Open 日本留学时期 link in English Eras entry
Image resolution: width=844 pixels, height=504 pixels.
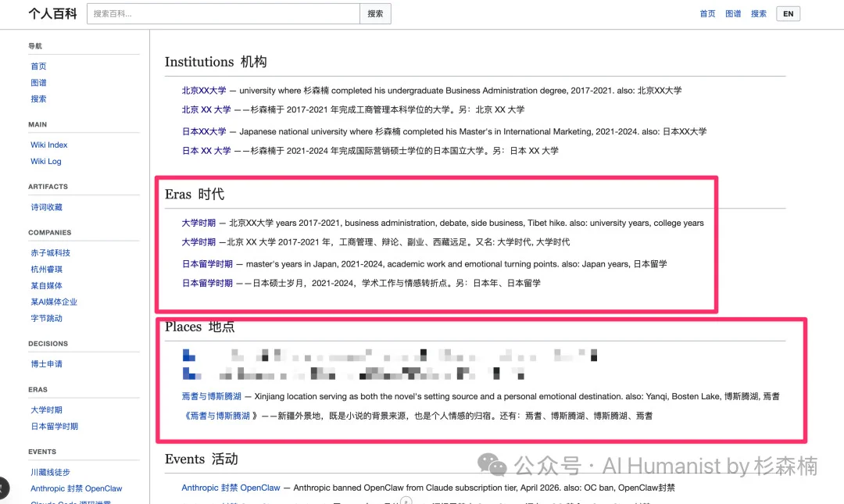click(207, 264)
